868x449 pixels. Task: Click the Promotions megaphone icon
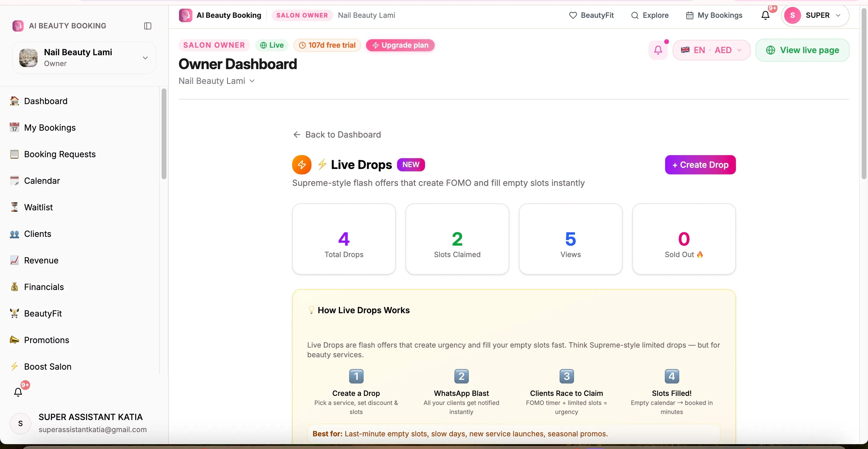14,340
